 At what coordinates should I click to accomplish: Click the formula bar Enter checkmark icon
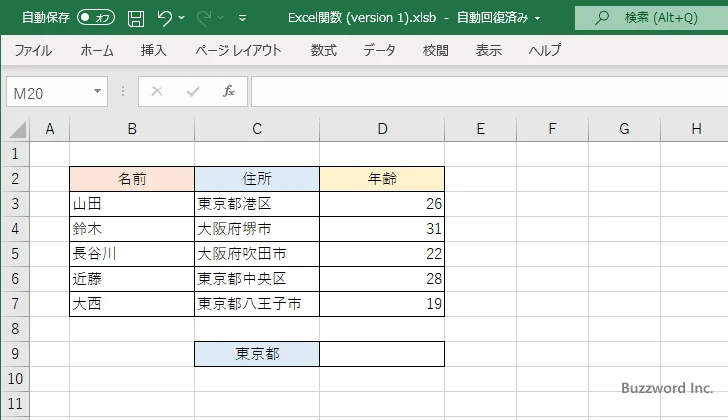coord(193,91)
